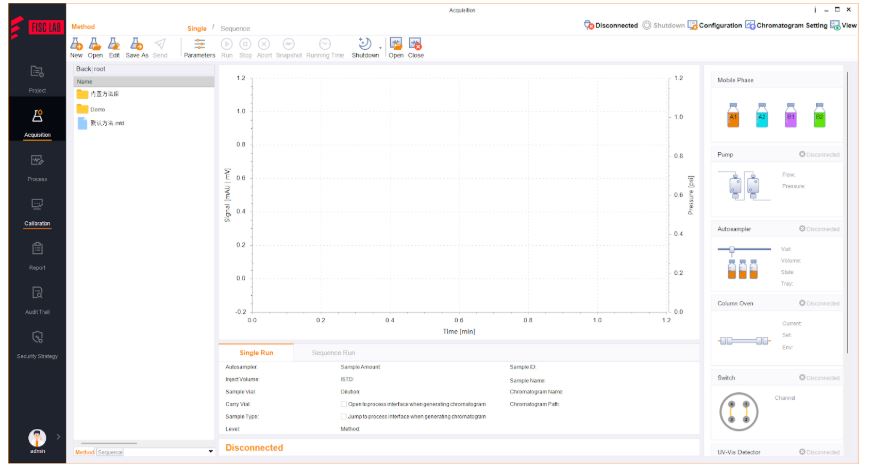
Task: Open Audit Trail from the sidebar
Action: (37, 297)
